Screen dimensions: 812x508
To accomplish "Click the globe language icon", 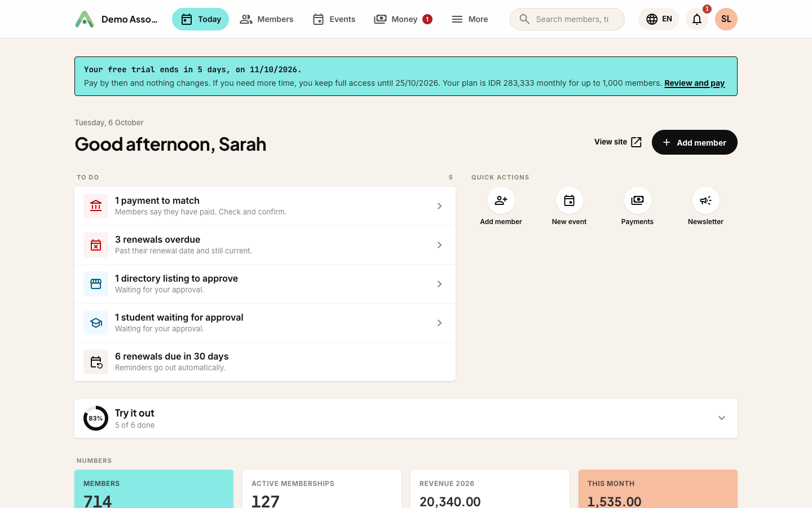I will tap(652, 19).
